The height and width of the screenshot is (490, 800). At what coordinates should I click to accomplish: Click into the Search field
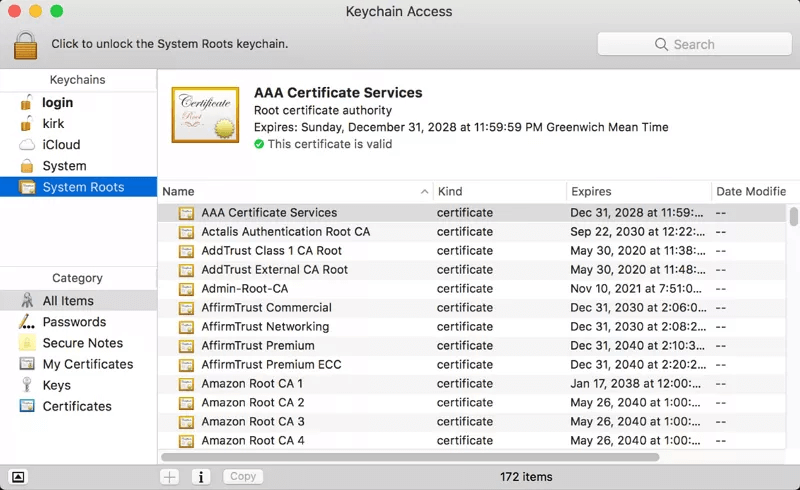tap(694, 44)
